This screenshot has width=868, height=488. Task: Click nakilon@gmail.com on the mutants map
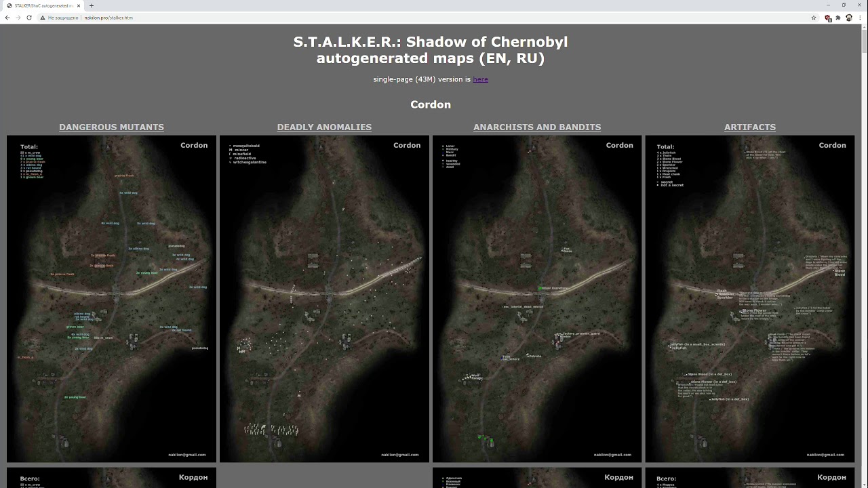(x=187, y=455)
